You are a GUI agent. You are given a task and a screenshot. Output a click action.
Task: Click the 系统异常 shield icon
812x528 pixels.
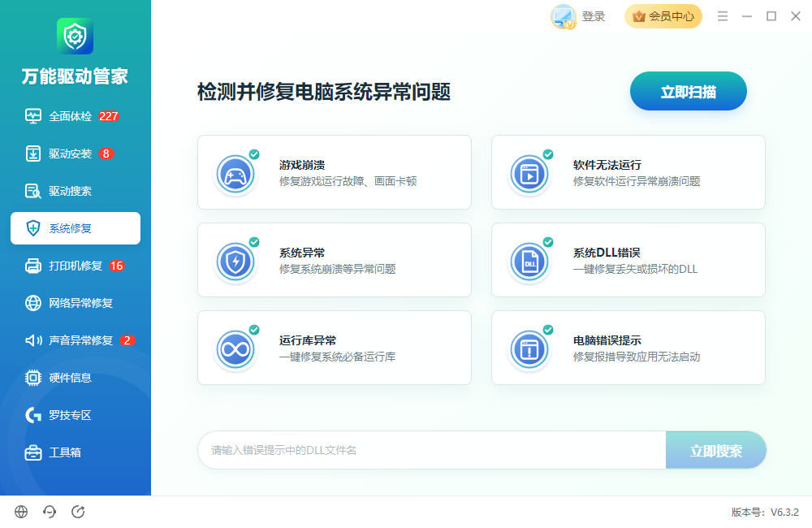(x=235, y=262)
